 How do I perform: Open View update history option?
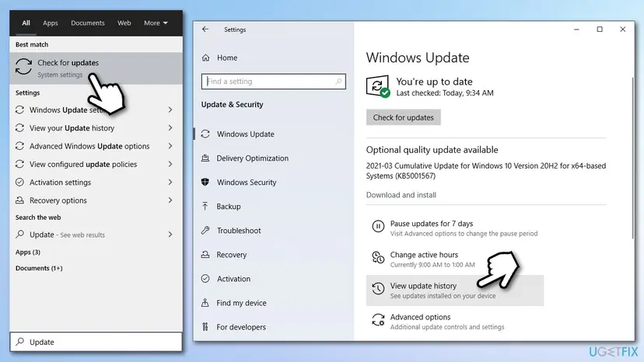point(455,291)
